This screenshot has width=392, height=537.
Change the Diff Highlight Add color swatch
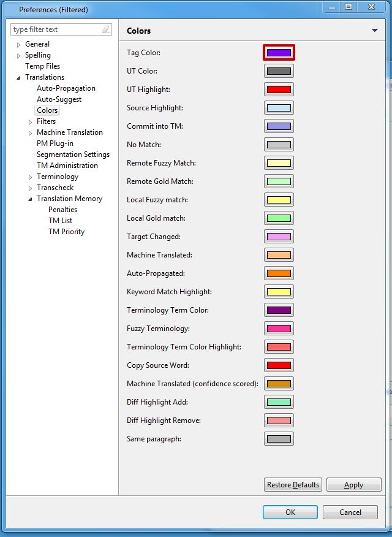(279, 402)
